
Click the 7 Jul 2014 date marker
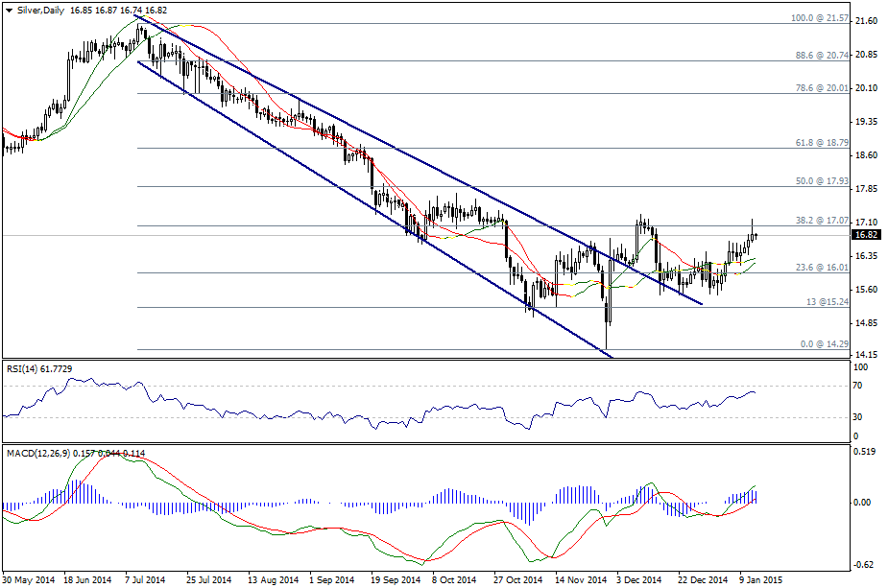tap(153, 580)
